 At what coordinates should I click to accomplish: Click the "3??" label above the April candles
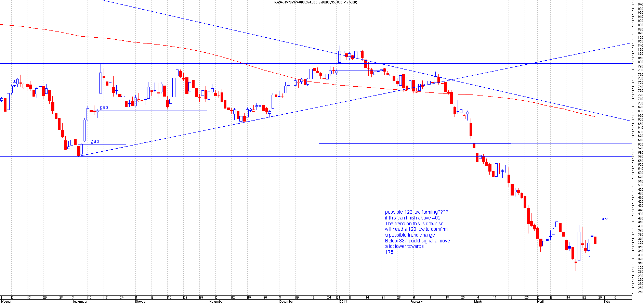pos(605,219)
